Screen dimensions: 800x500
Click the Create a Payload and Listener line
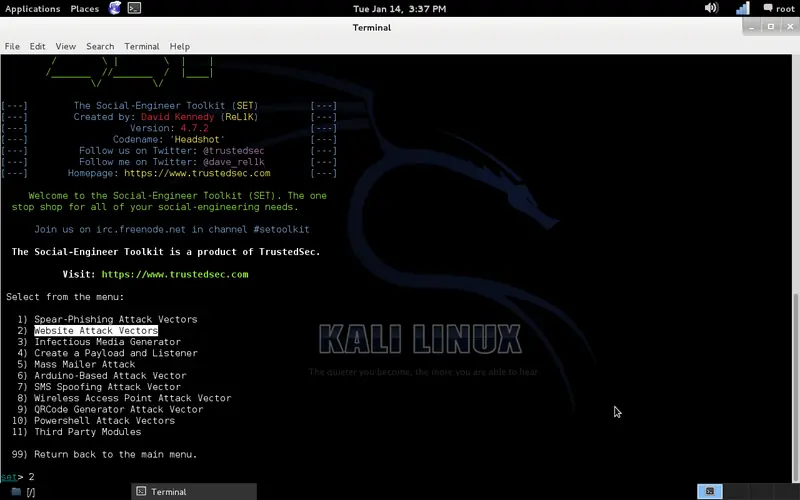116,353
